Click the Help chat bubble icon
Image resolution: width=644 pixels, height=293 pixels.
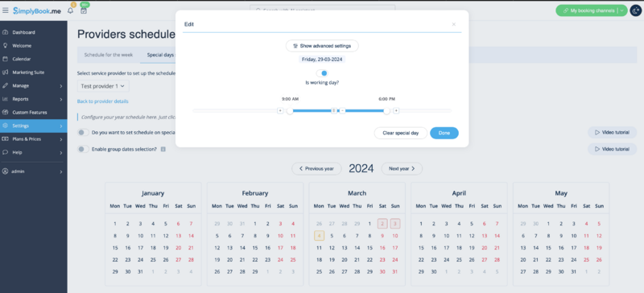tap(6, 152)
